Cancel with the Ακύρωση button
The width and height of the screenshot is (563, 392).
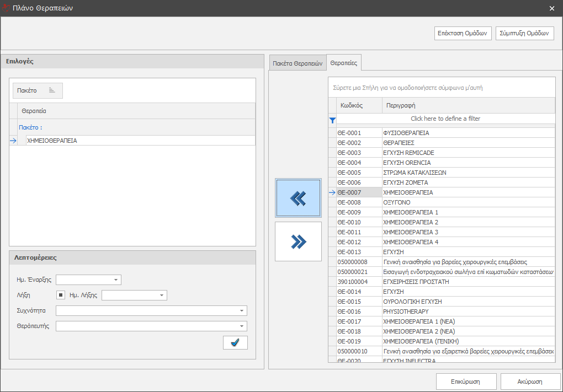point(530,382)
